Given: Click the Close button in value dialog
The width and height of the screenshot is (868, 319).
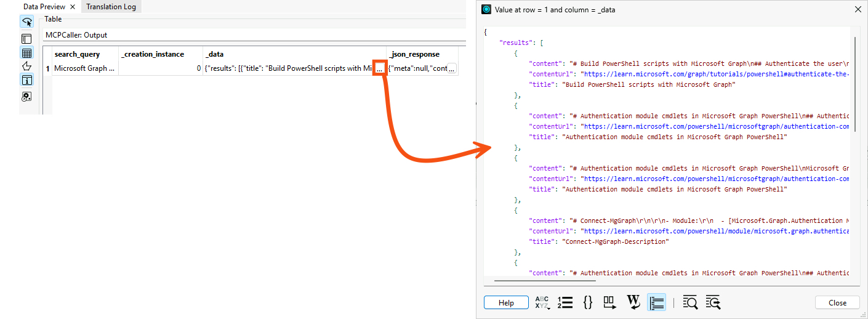Looking at the screenshot, I should click(837, 303).
